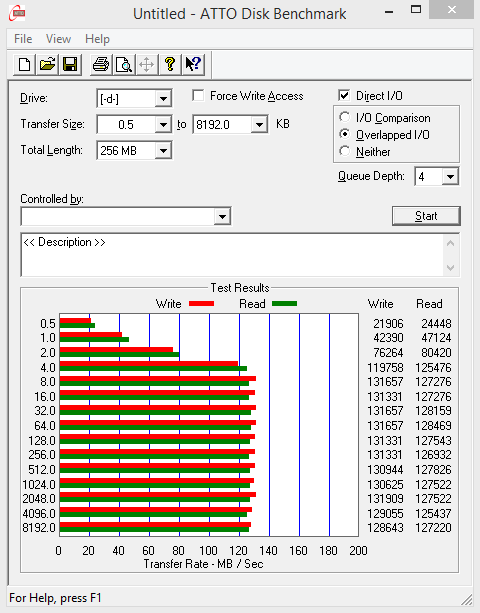Click the write value 76264
This screenshot has height=613, width=480.
coord(388,353)
